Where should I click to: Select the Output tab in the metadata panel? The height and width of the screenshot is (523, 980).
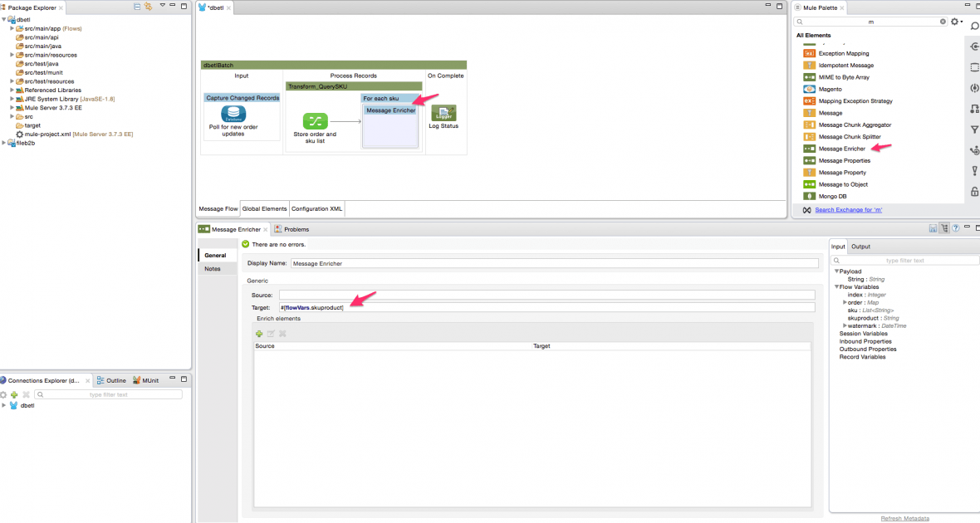860,246
